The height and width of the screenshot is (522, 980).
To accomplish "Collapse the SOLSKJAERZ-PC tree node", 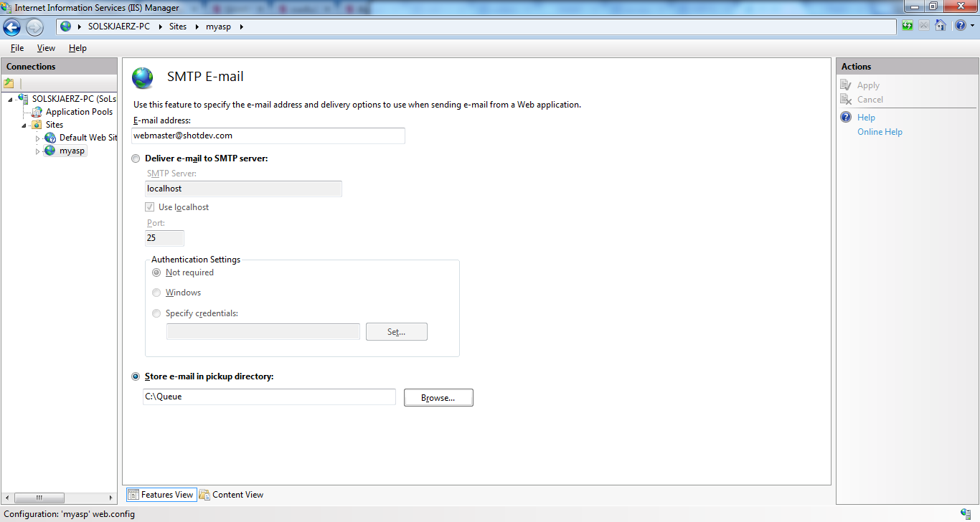I will click(10, 99).
